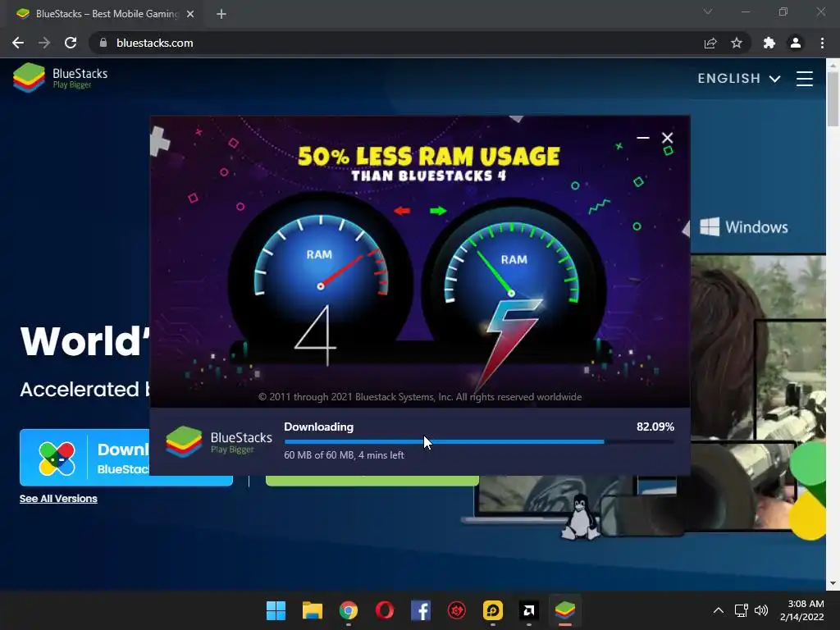840x630 pixels.
Task: Click the 82.09% progress percentage
Action: (655, 427)
